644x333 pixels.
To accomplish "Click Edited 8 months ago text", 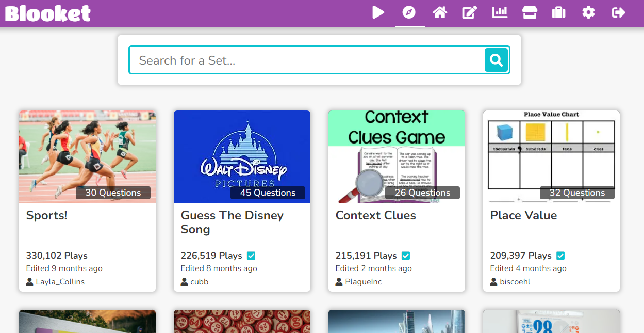I will [219, 268].
